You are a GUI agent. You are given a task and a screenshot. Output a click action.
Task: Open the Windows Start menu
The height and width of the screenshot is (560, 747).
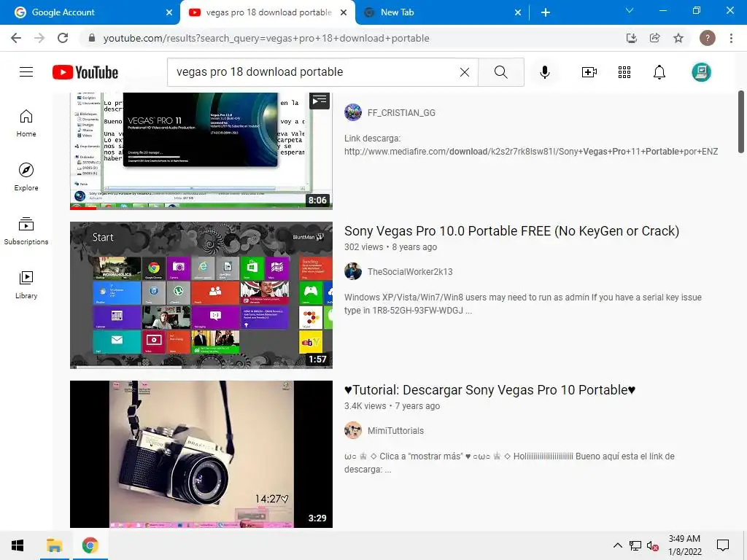pyautogui.click(x=18, y=545)
